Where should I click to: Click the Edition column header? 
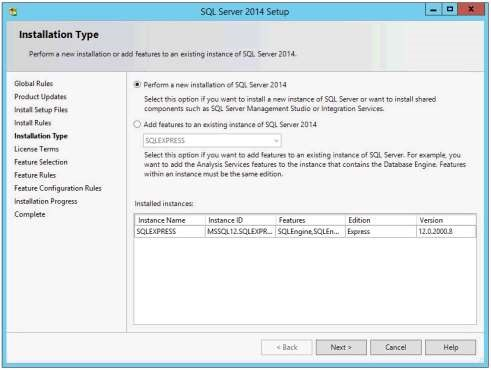(381, 220)
